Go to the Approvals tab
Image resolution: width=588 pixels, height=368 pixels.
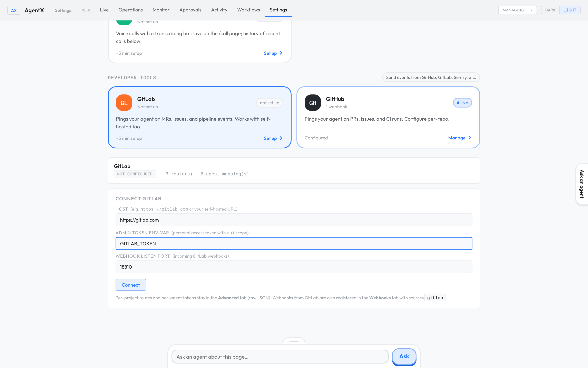tap(190, 10)
